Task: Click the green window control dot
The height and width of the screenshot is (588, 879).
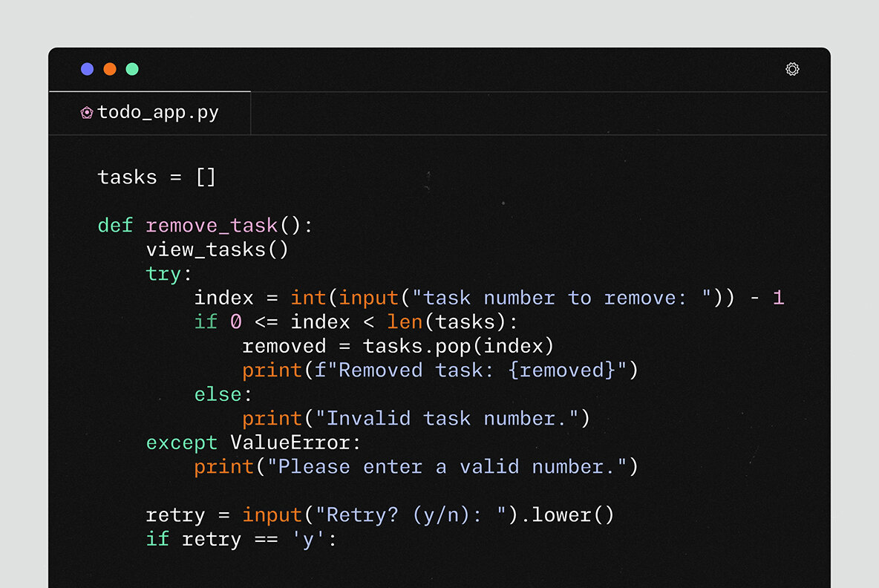Action: [x=132, y=69]
